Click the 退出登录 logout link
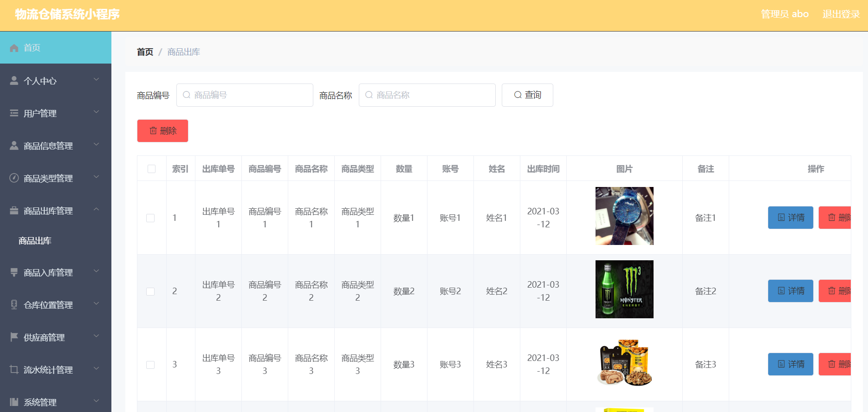 pos(841,14)
